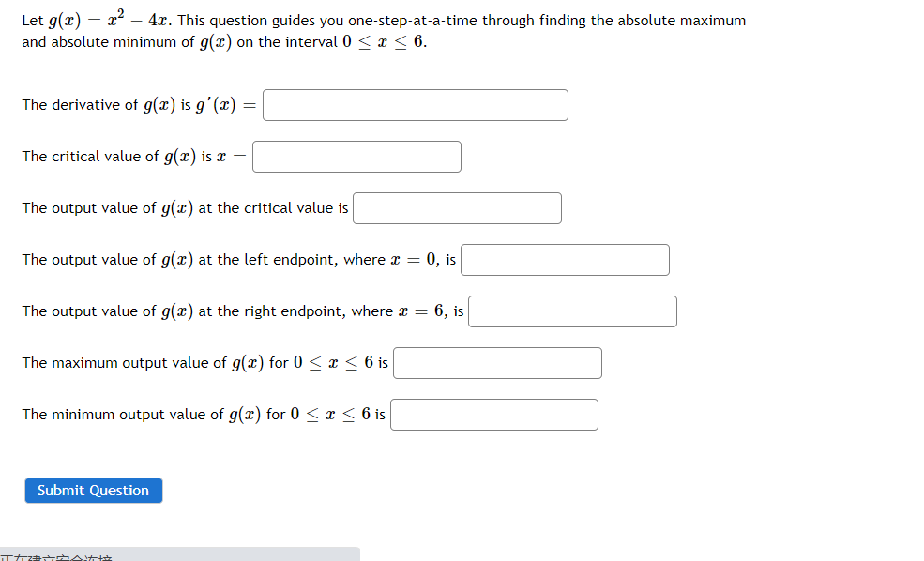924x561 pixels.
Task: Click the right endpoint x = 6 answer box
Action: pyautogui.click(x=572, y=311)
